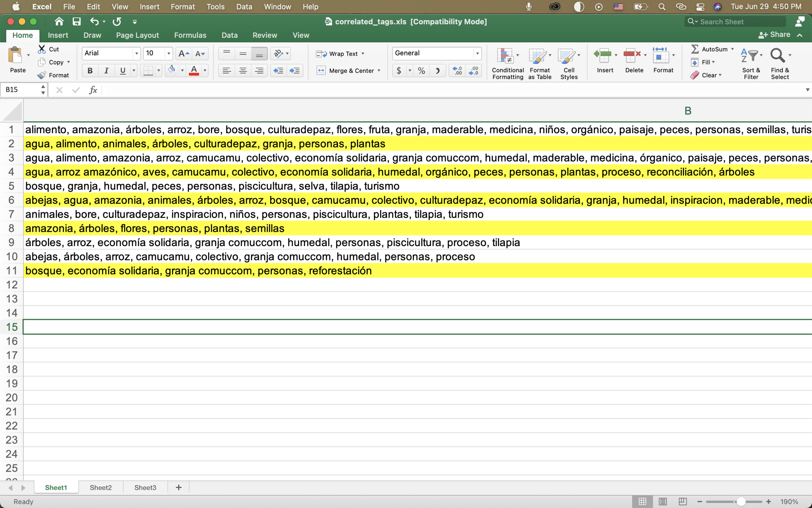Toggle italic formatting
Screen dimensions: 812x508
click(x=106, y=70)
